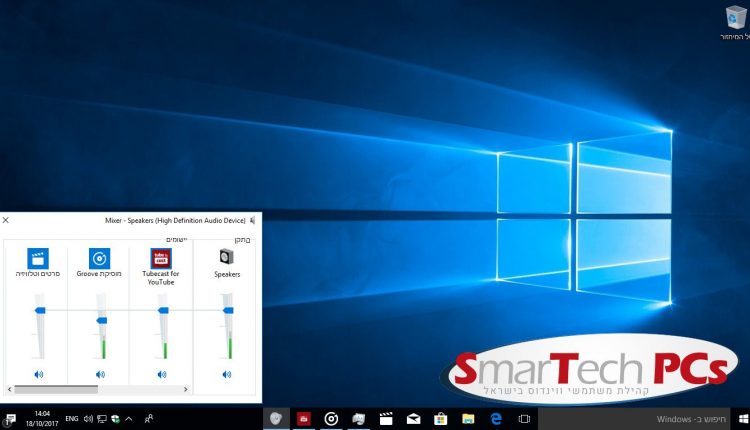Switch the ENG input language indicator
Viewport: 750px width, 430px height.
click(72, 419)
